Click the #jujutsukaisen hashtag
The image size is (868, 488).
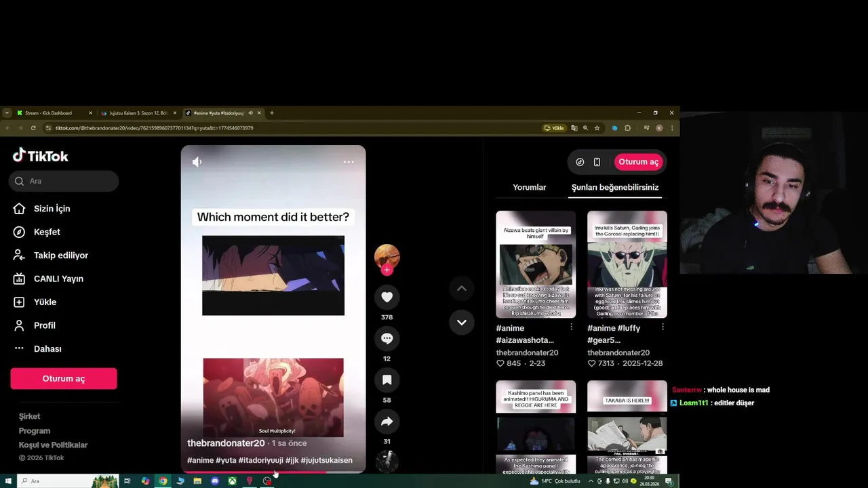pos(327,460)
